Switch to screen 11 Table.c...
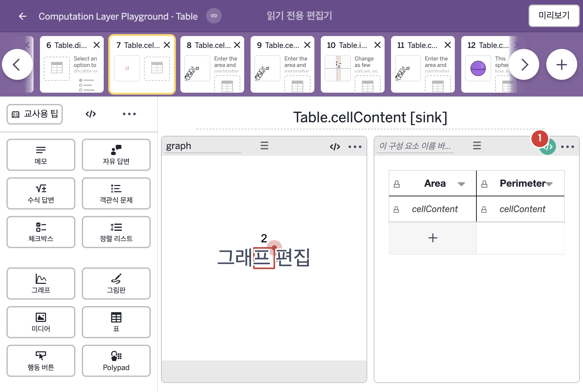The width and height of the screenshot is (583, 392). 423,64
